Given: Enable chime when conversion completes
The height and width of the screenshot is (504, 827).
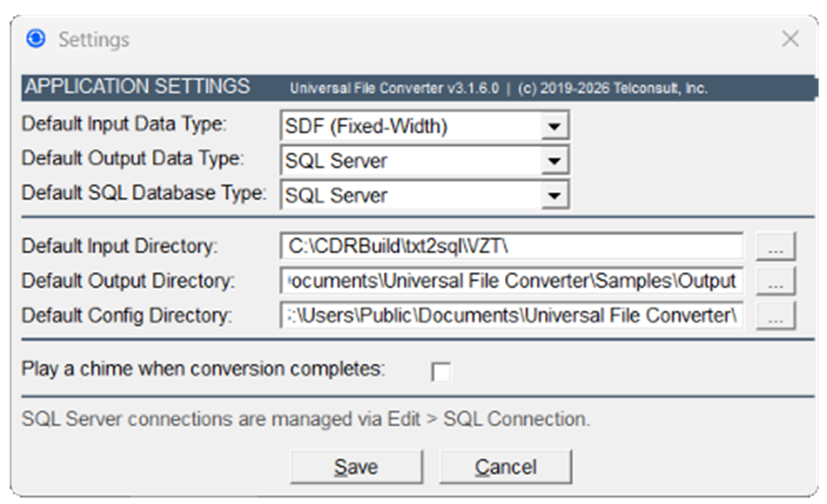Looking at the screenshot, I should coord(441,372).
